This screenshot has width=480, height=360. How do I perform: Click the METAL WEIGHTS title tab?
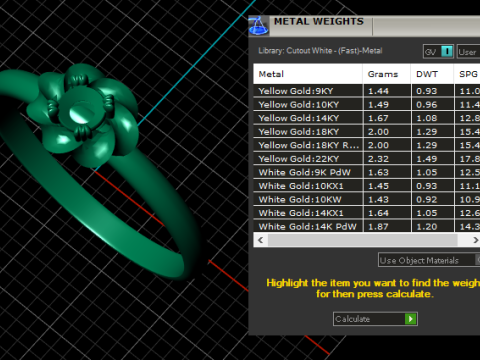pyautogui.click(x=319, y=22)
